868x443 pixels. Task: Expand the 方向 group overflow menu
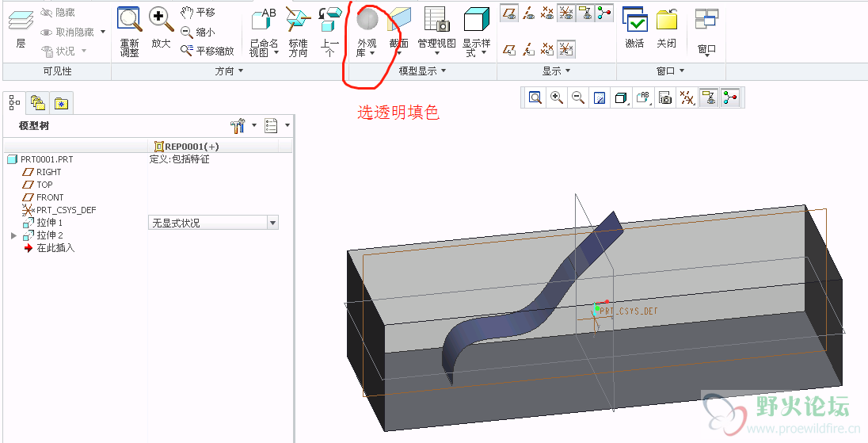(x=229, y=71)
